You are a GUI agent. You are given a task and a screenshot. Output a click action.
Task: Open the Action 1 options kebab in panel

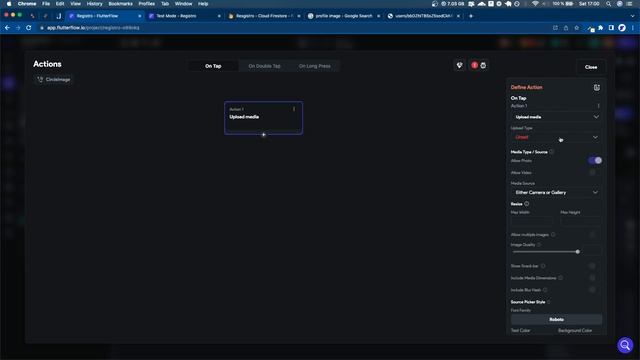click(x=598, y=106)
